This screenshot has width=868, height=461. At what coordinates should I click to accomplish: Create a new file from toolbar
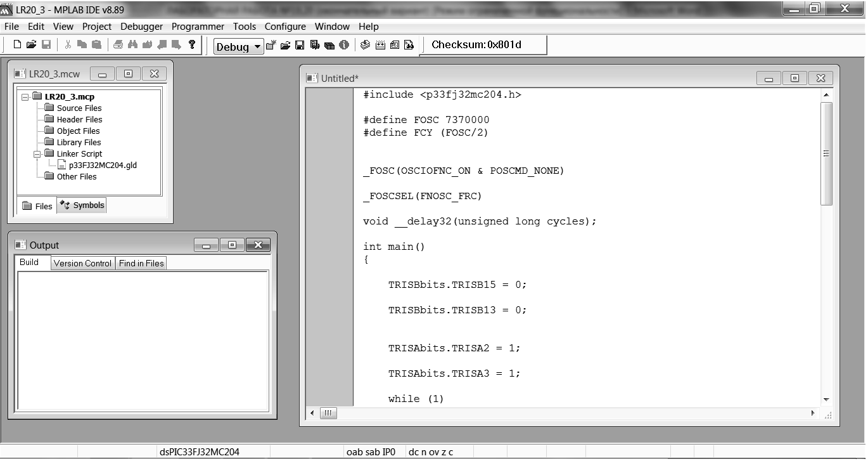tap(17, 44)
